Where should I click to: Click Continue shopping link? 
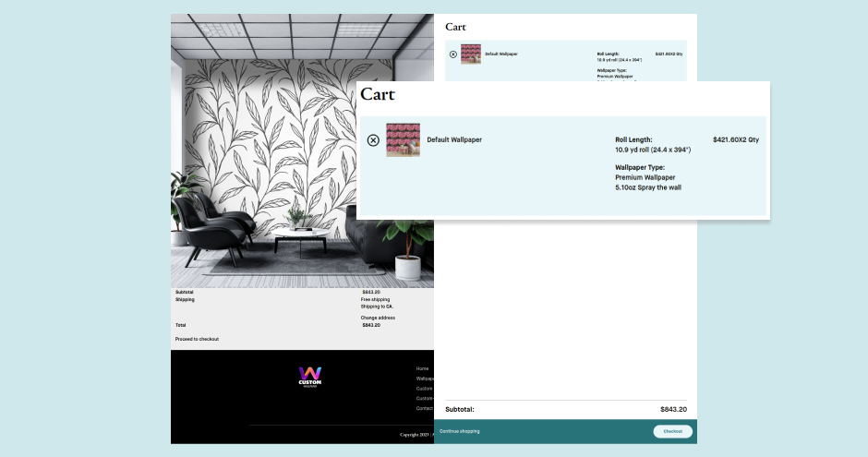[x=460, y=431]
